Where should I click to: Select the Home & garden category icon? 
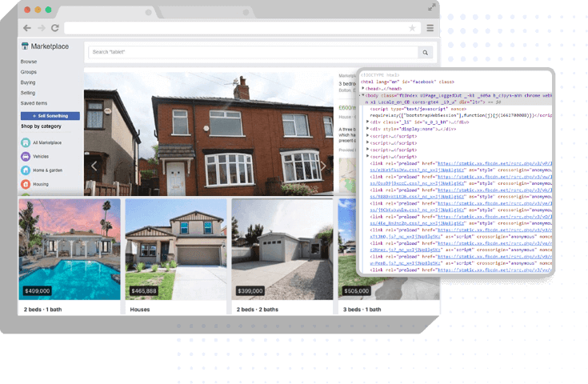[26, 170]
